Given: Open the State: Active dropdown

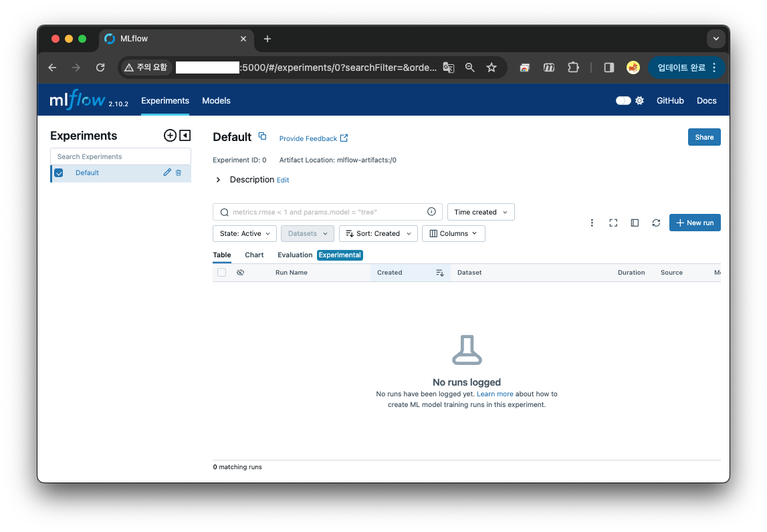Looking at the screenshot, I should 245,234.
